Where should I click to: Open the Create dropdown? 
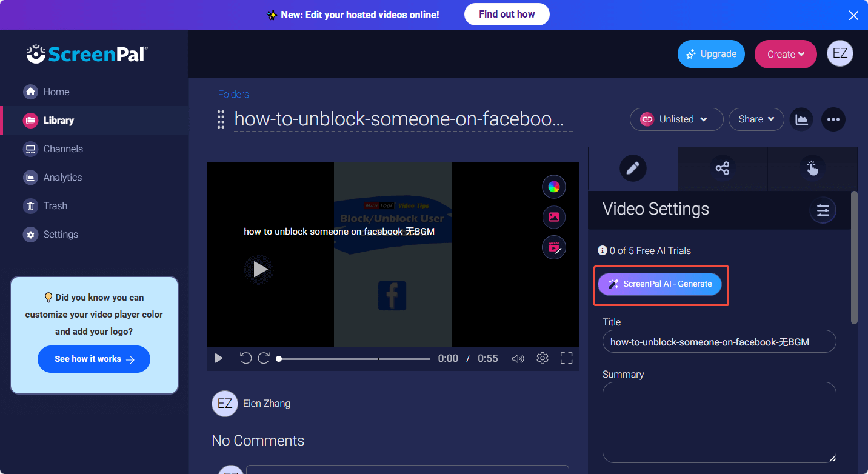pos(786,54)
